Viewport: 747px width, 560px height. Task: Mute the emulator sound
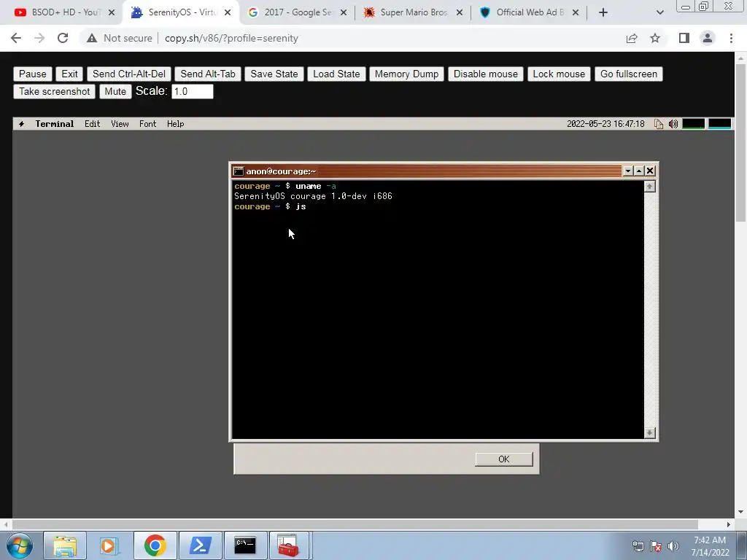tap(115, 91)
